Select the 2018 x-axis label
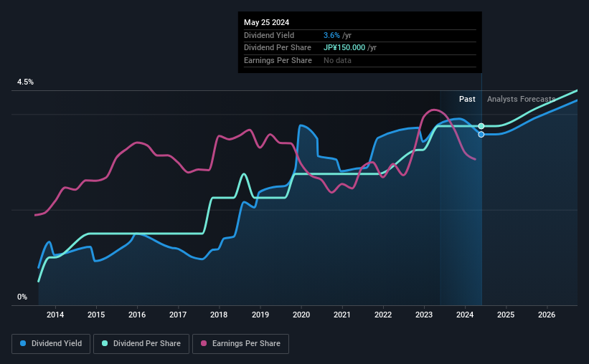Screen dimensions: 589x364 click(219, 315)
